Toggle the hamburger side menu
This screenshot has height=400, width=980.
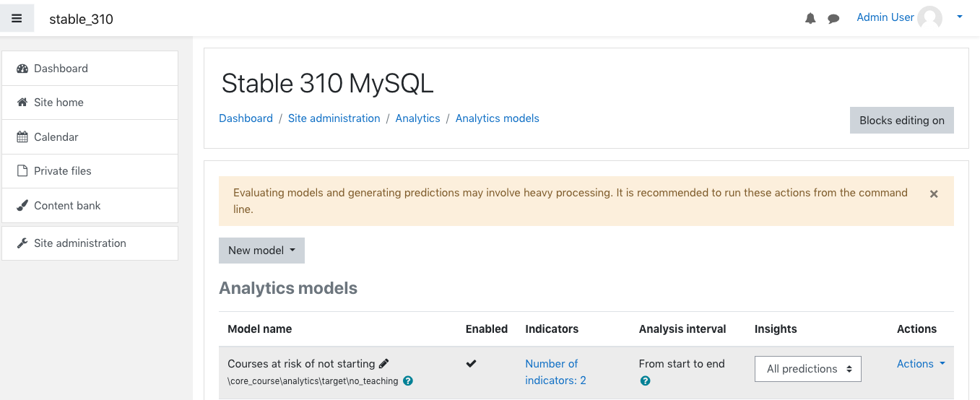tap(17, 19)
